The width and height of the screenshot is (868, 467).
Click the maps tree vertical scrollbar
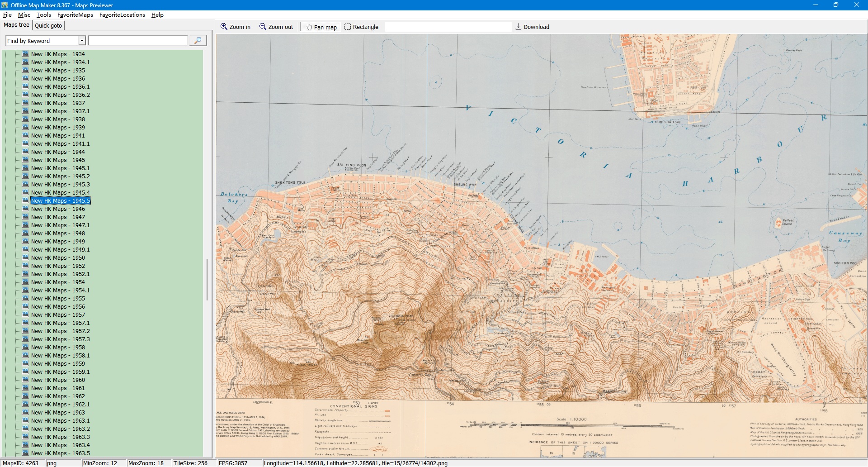(207, 280)
